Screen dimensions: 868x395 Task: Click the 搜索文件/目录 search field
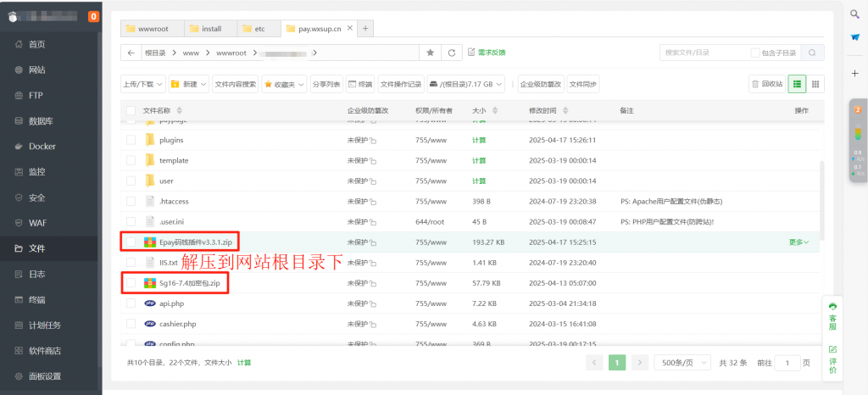coord(704,53)
